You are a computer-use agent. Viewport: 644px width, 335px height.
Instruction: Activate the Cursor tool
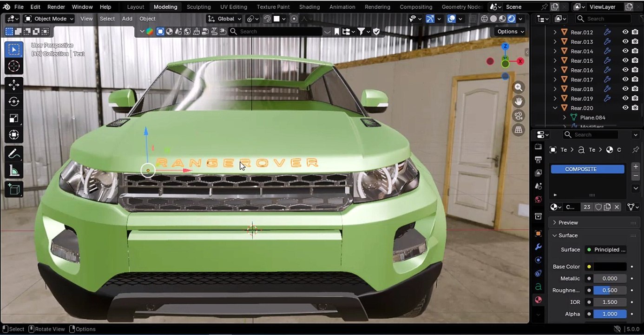[14, 67]
